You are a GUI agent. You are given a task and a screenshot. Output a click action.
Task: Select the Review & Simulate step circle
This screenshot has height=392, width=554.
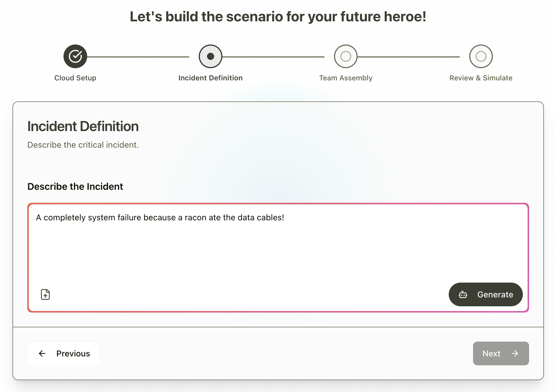tap(481, 56)
